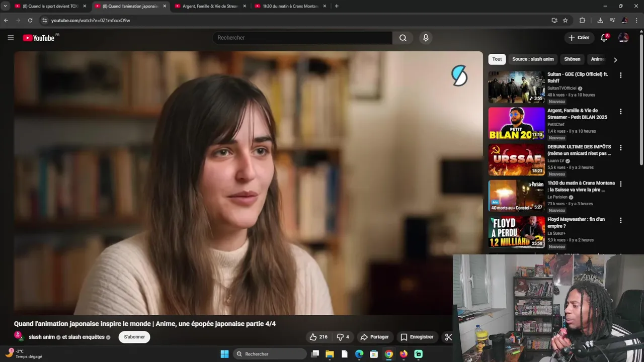Image resolution: width=644 pixels, height=362 pixels.
Task: Open Task View on the taskbar
Action: (315, 354)
